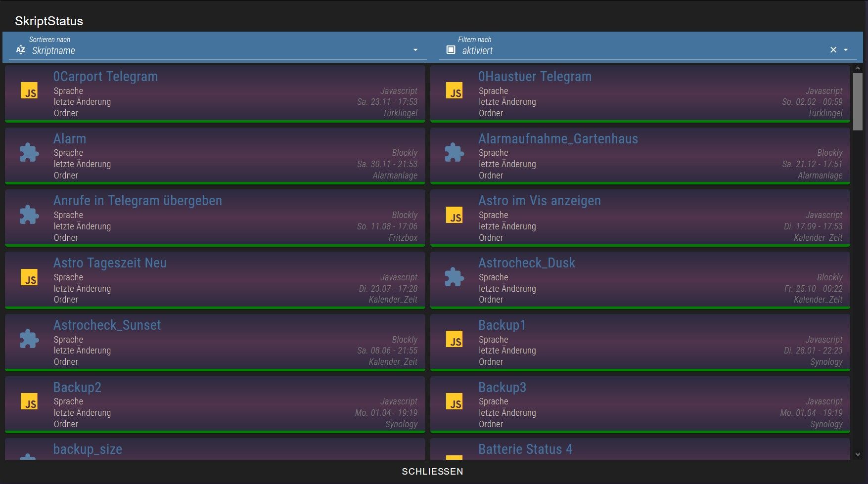868x484 pixels.
Task: Click the vertical scrollbar thumb
Action: coord(858,101)
